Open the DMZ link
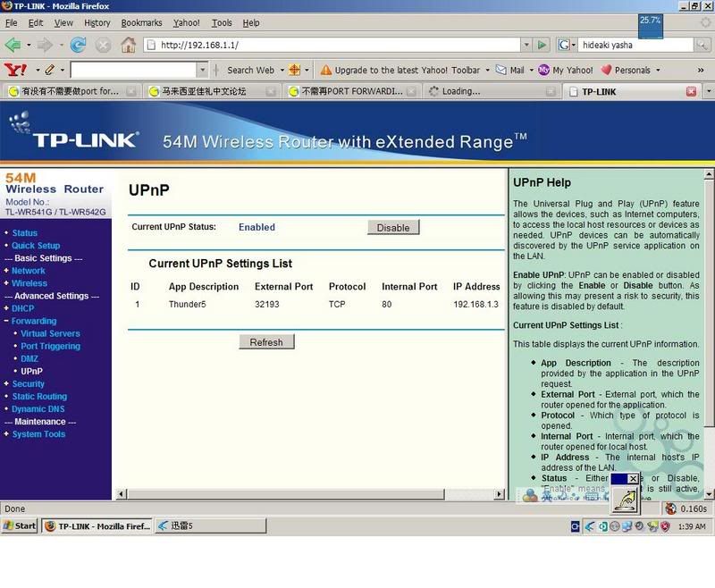 point(29,358)
